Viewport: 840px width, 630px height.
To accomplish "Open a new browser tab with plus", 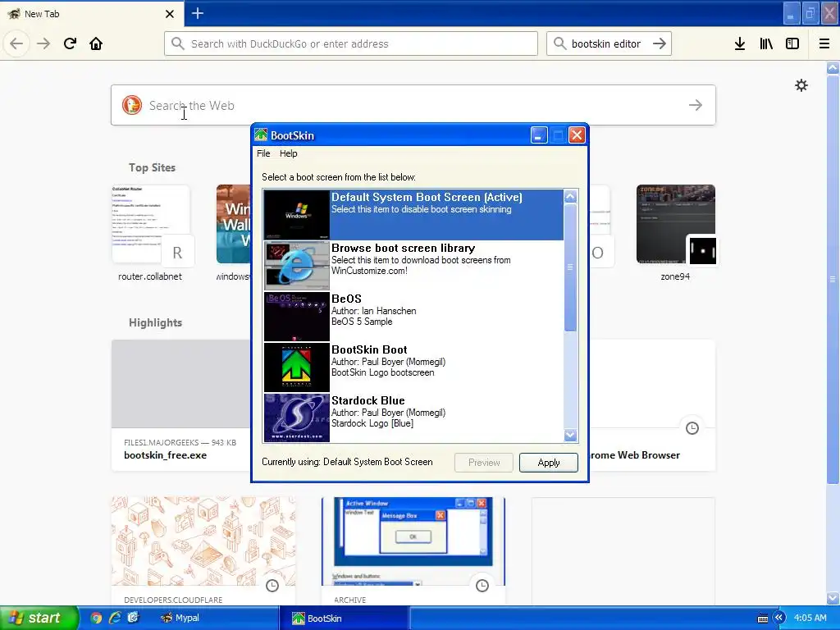I will pyautogui.click(x=197, y=13).
